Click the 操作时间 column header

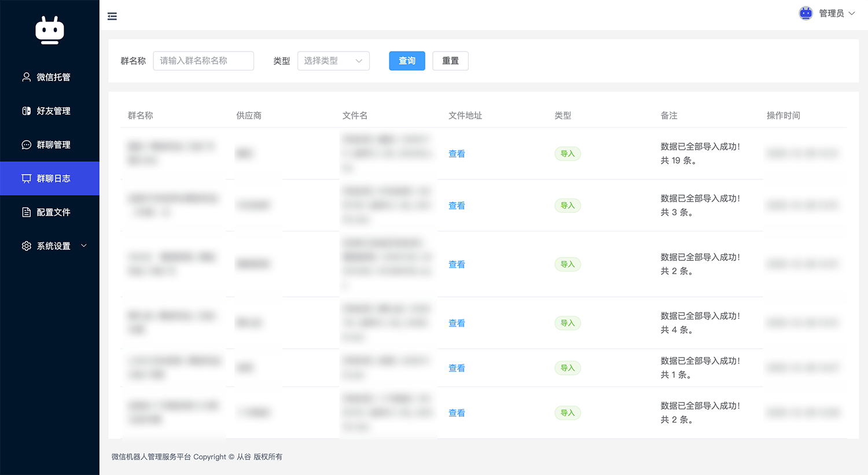coord(783,116)
